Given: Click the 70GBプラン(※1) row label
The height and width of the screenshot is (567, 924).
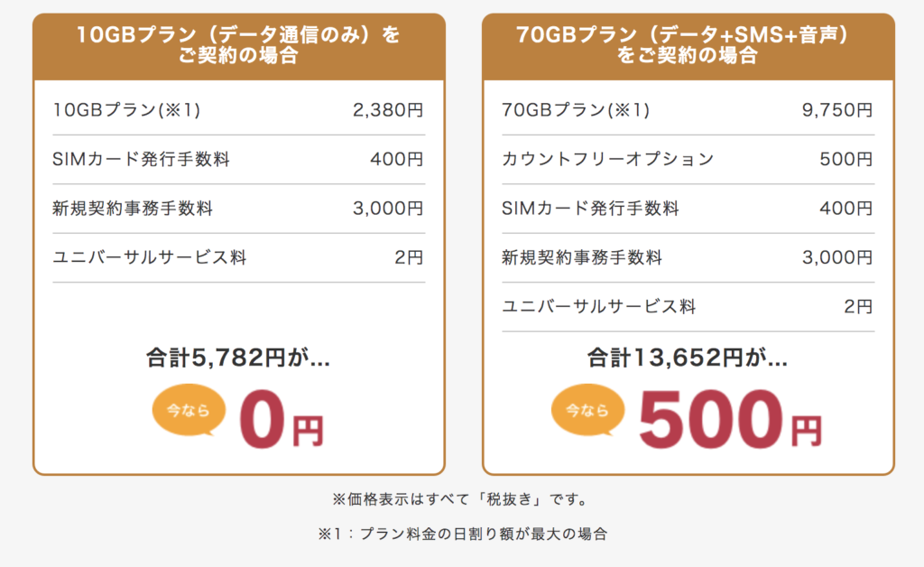Looking at the screenshot, I should point(576,110).
